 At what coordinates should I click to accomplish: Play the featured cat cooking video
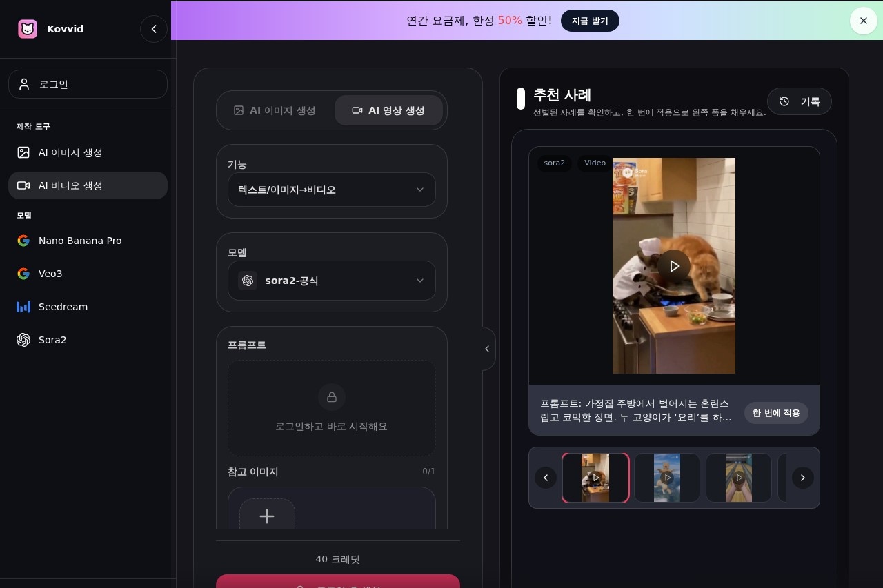673,266
